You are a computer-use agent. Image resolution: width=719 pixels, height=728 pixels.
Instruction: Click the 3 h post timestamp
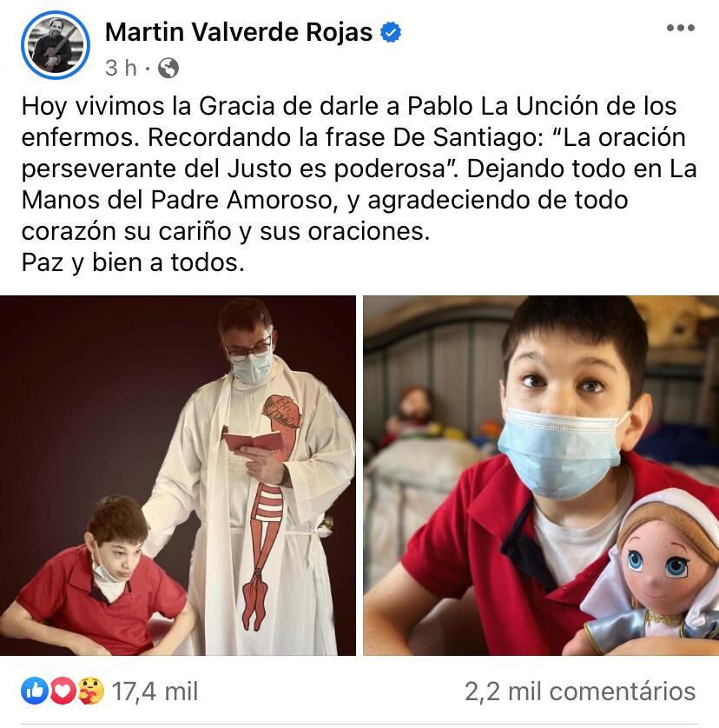point(122,69)
